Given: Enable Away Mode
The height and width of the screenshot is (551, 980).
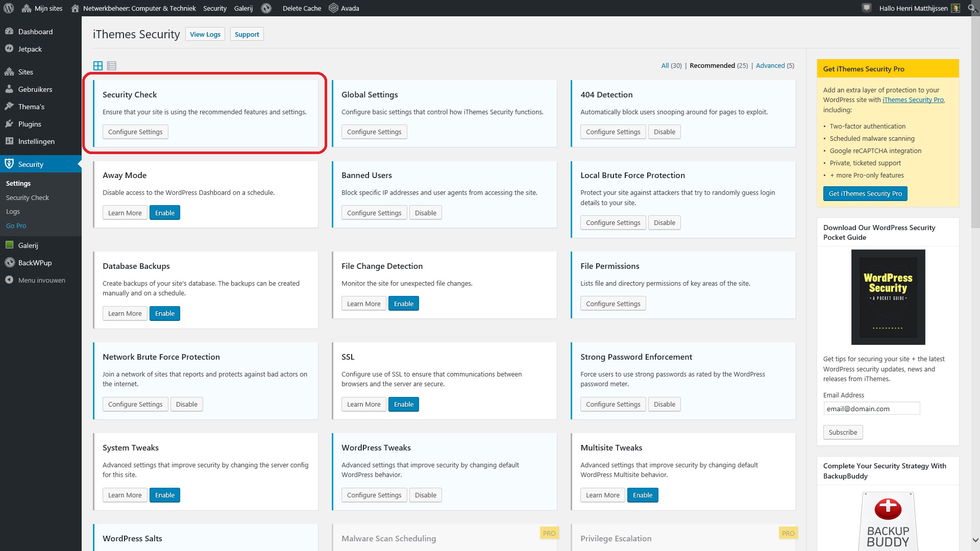Looking at the screenshot, I should pos(165,213).
